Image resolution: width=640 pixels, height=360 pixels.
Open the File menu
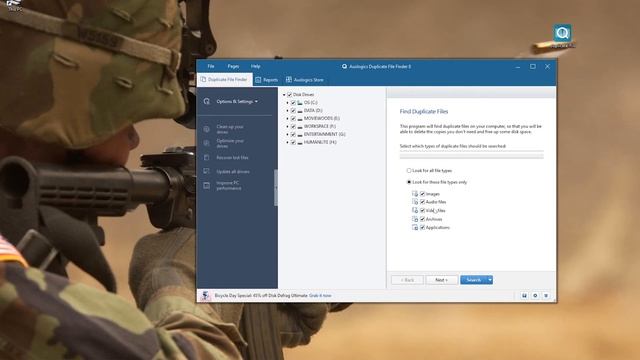tap(211, 66)
